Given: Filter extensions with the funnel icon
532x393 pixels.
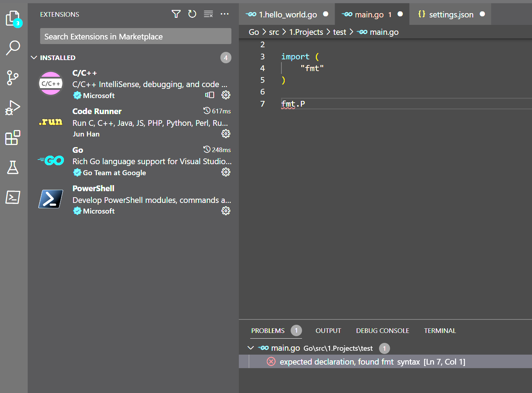Looking at the screenshot, I should [176, 14].
